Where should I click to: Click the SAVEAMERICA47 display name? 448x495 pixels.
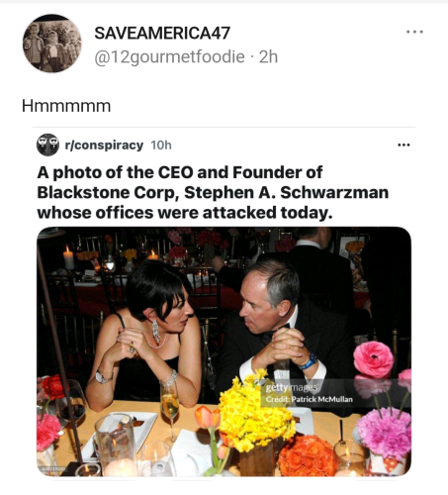(162, 33)
